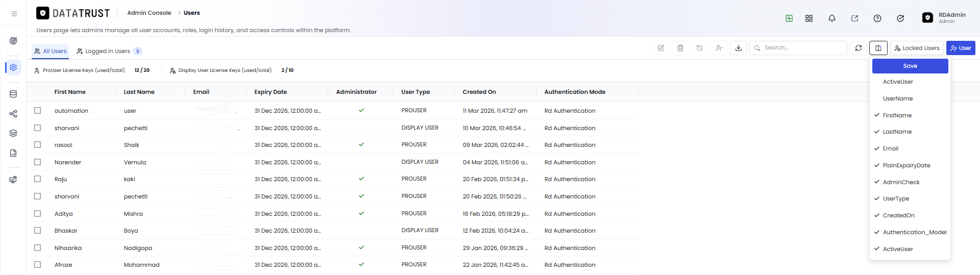This screenshot has width=980, height=275.
Task: Click the Users breadcrumb
Action: pos(191,13)
